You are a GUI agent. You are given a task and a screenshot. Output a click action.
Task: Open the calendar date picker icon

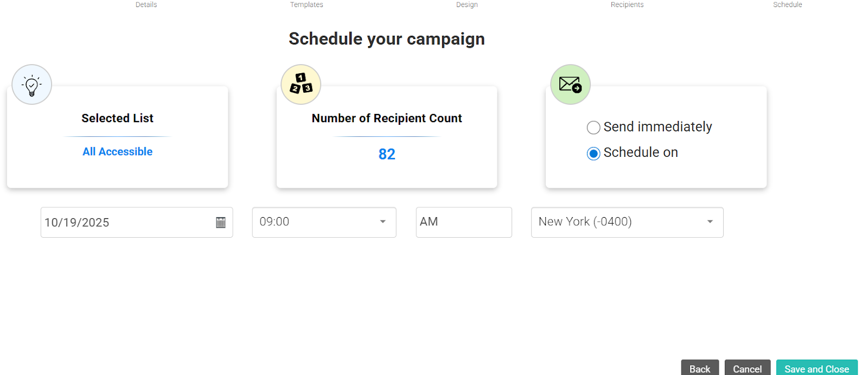[221, 223]
